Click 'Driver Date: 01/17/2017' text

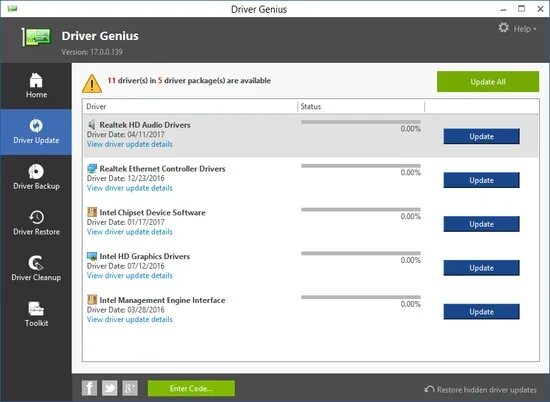[x=126, y=222]
